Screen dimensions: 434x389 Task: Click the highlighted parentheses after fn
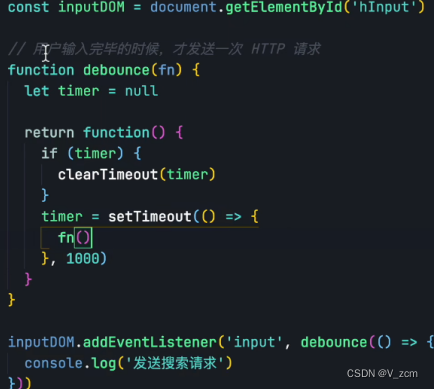[83, 238]
